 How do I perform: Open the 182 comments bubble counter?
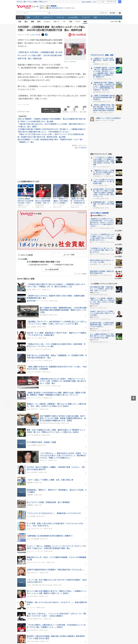33,35
